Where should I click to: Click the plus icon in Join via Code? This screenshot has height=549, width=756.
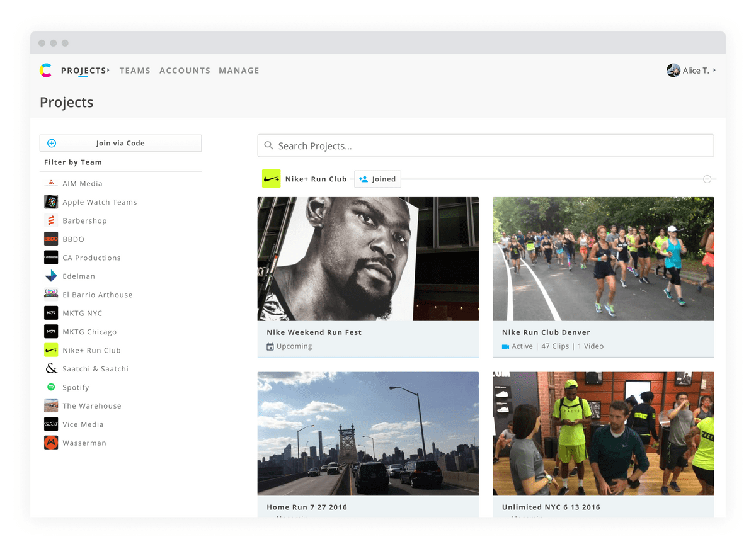[52, 144]
